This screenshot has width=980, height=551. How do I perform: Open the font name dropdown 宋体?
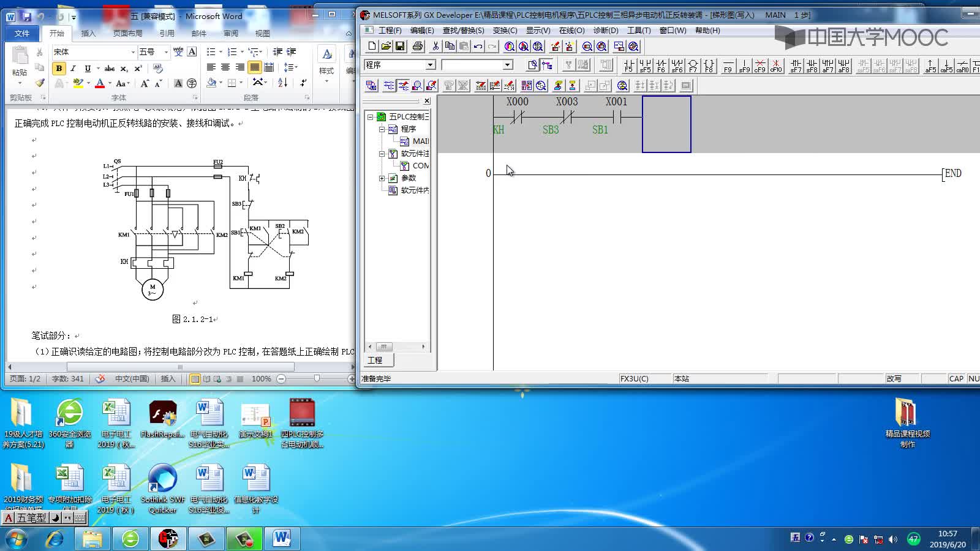(133, 52)
